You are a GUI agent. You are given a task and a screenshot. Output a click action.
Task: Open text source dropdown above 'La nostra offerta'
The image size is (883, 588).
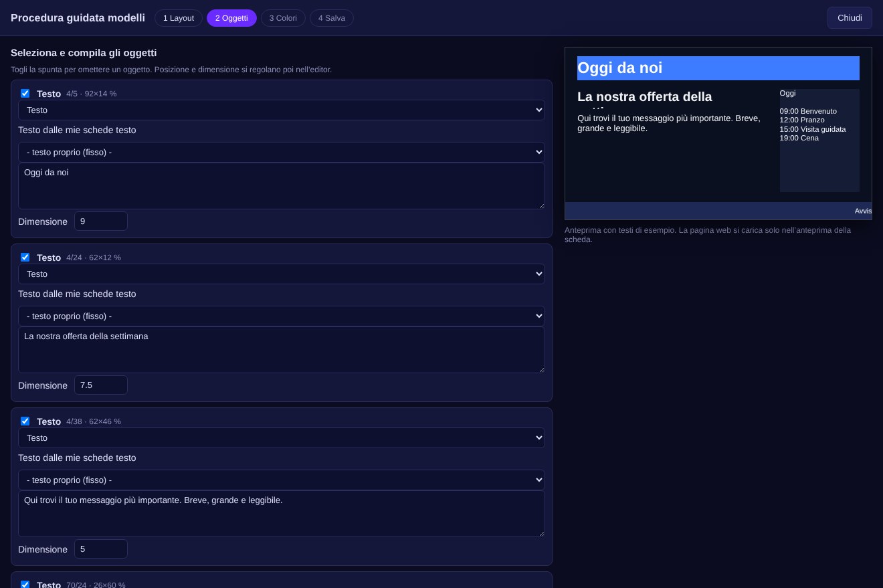[x=282, y=316]
